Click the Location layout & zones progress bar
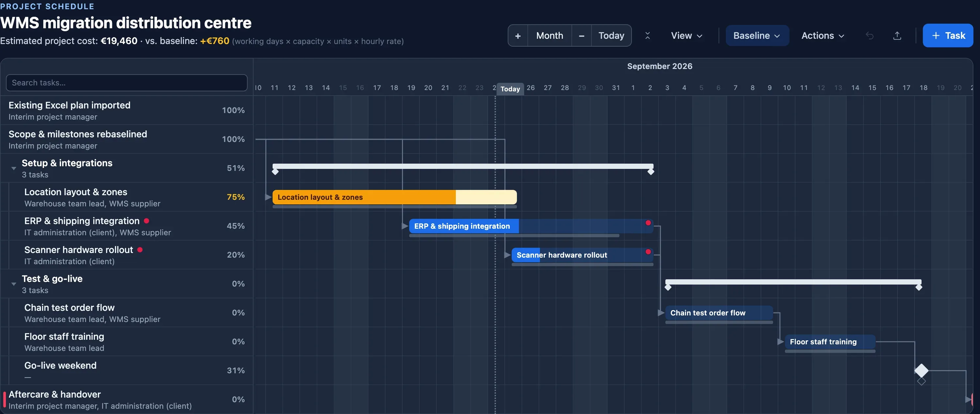Screen dimensions: 980x414 [x=394, y=197]
